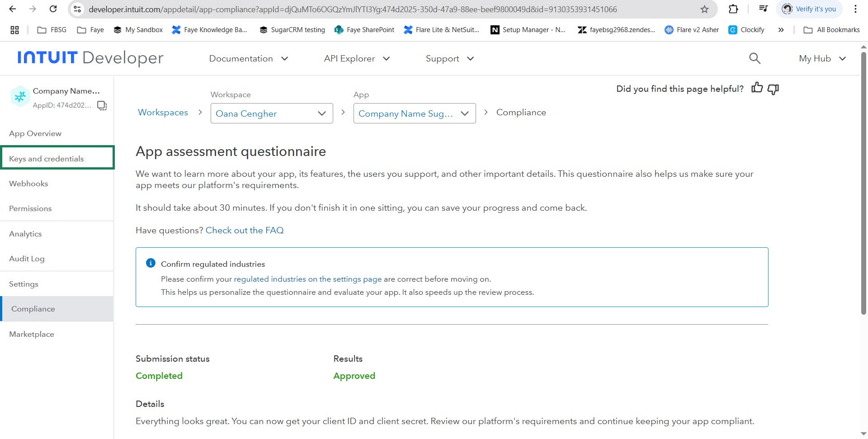The height and width of the screenshot is (439, 868).
Task: Click the thumbs up helpful icon
Action: [x=757, y=88]
